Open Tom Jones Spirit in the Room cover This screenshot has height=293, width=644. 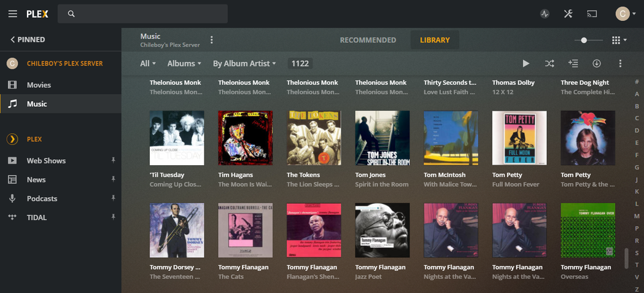tap(382, 138)
